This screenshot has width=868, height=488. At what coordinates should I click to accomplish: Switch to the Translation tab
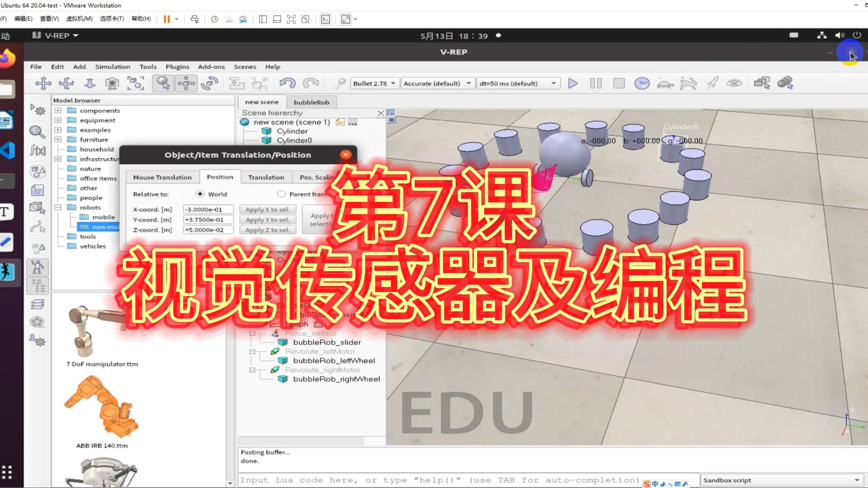click(266, 177)
